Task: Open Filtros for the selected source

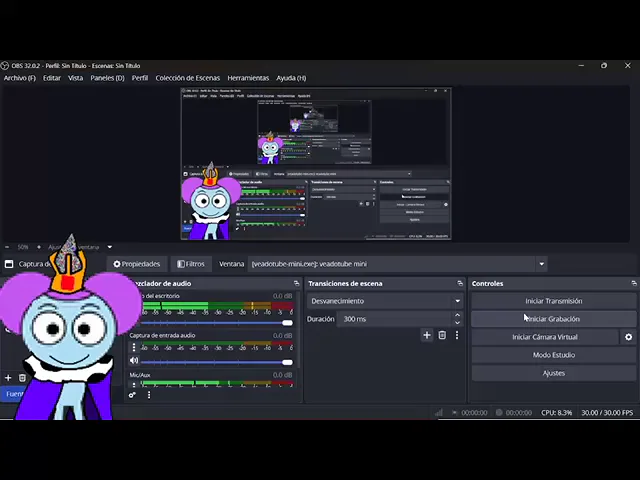Action: pos(191,264)
